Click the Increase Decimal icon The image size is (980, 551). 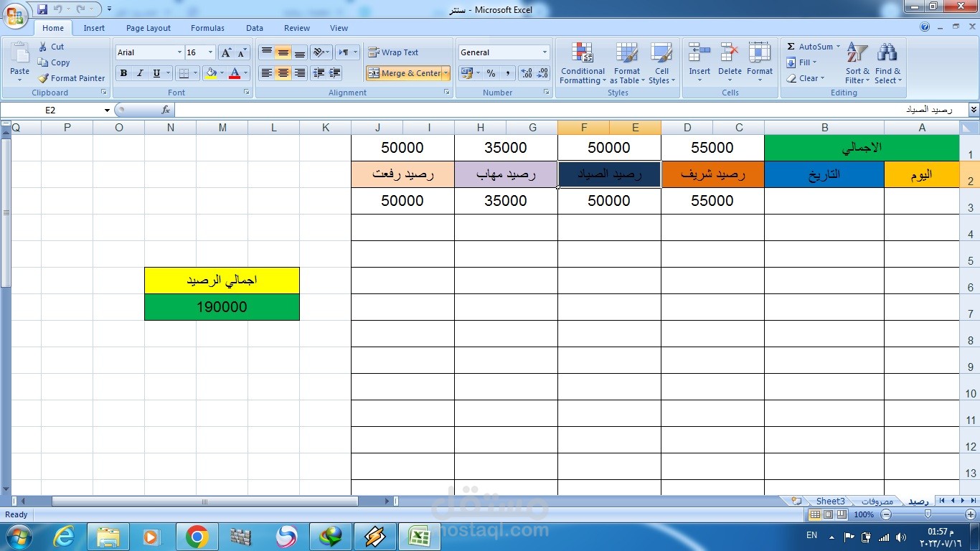click(x=526, y=73)
